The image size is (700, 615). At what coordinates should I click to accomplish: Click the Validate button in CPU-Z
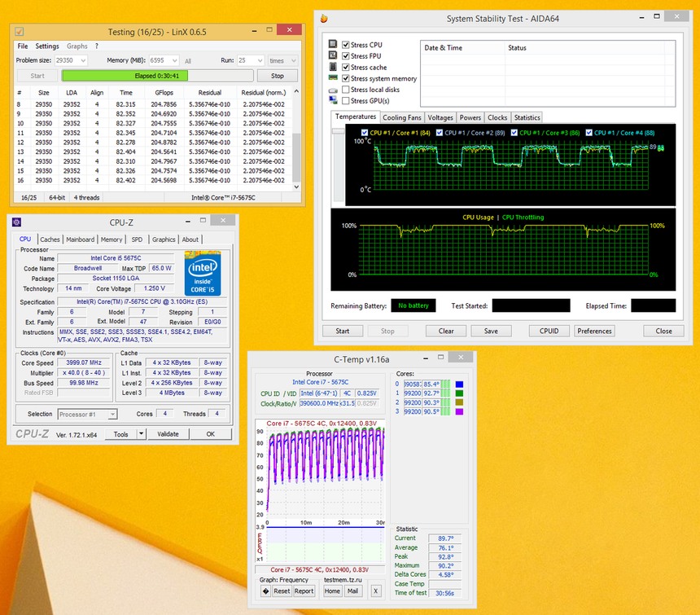click(168, 433)
